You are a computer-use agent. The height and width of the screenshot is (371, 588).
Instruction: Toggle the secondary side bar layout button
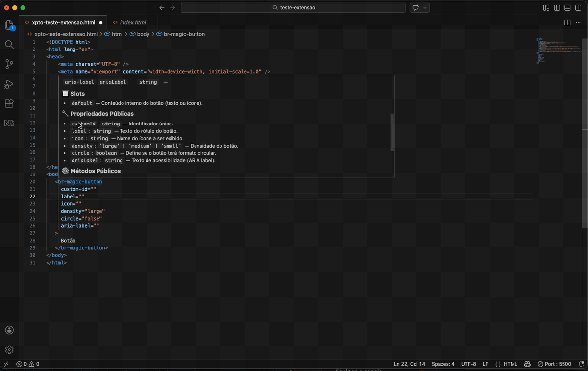pos(579,8)
